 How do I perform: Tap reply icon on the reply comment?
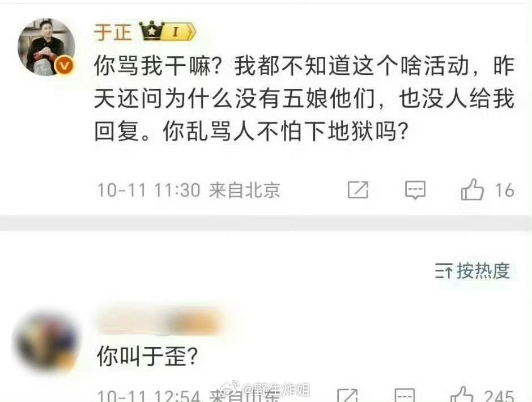[x=405, y=396]
